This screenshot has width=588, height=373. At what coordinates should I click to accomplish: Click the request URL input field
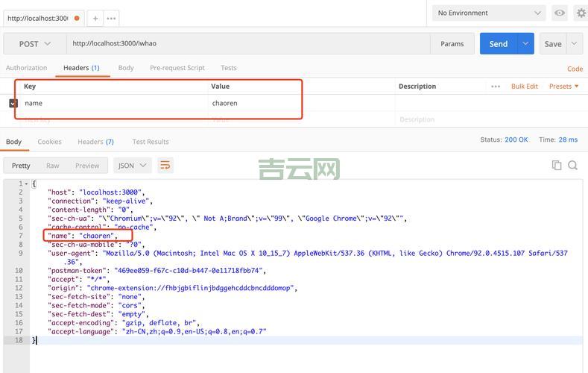[247, 44]
